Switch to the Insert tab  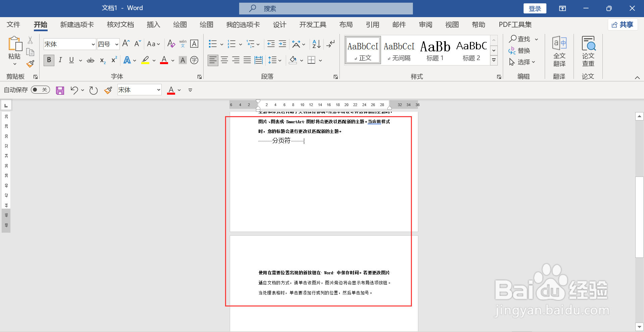pyautogui.click(x=154, y=25)
